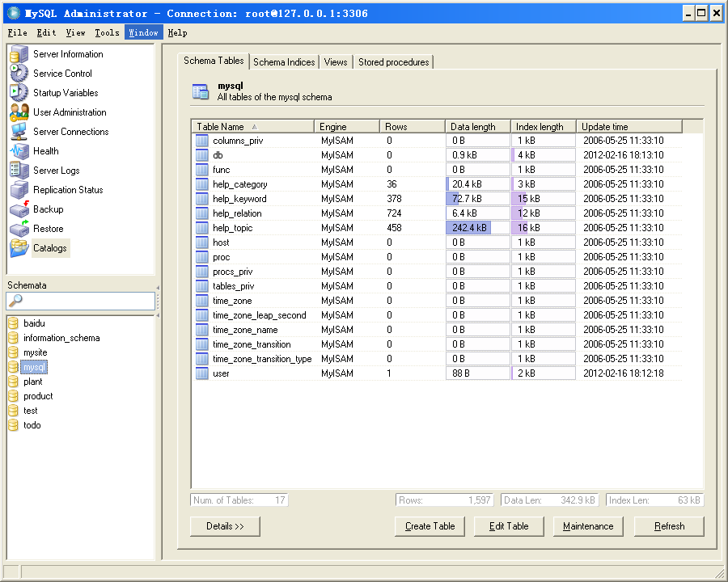Image resolution: width=728 pixels, height=582 pixels.
Task: Select the Replication Status icon
Action: coord(19,190)
